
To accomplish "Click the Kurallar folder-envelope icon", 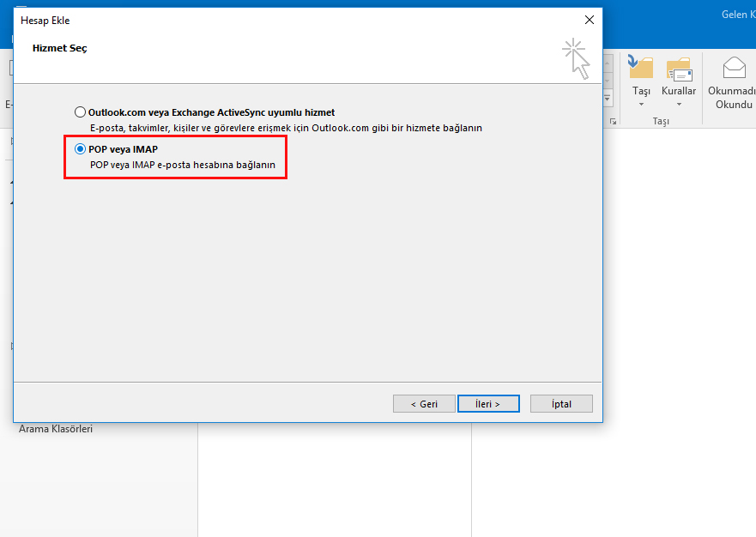I will pos(679,69).
